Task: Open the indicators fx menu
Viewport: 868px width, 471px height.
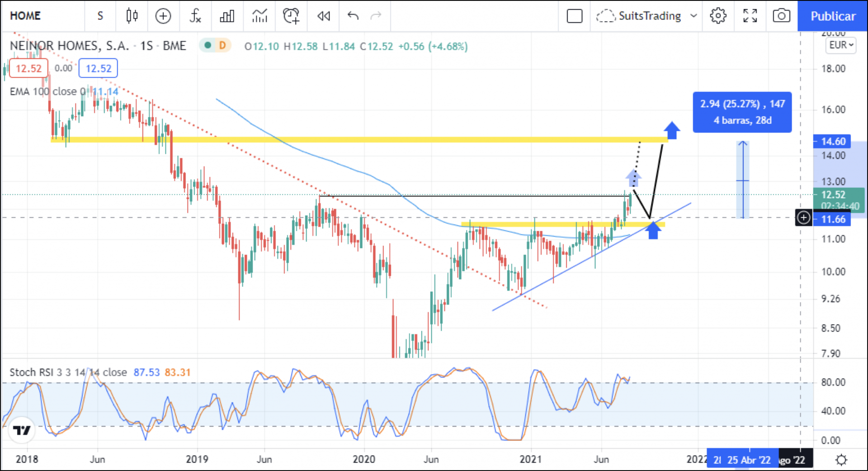Action: (x=195, y=16)
